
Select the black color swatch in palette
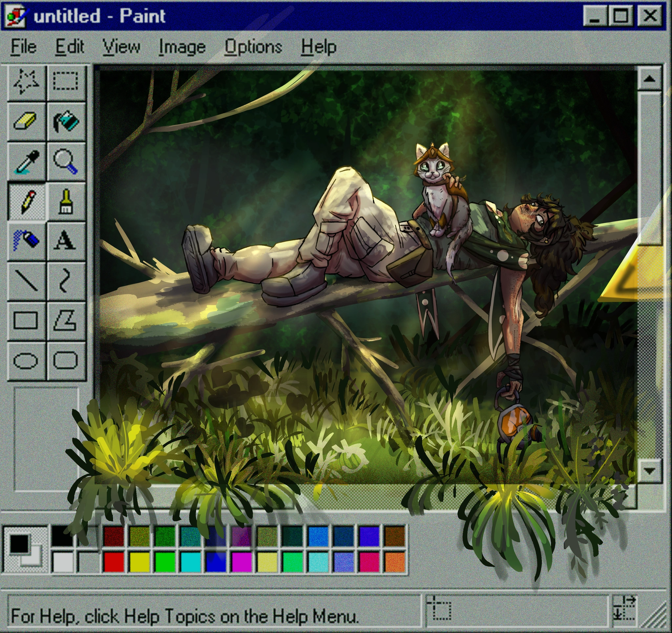pyautogui.click(x=62, y=536)
